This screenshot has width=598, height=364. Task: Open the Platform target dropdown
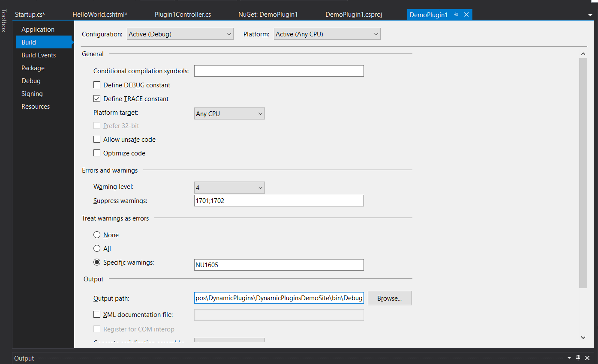pyautogui.click(x=229, y=114)
